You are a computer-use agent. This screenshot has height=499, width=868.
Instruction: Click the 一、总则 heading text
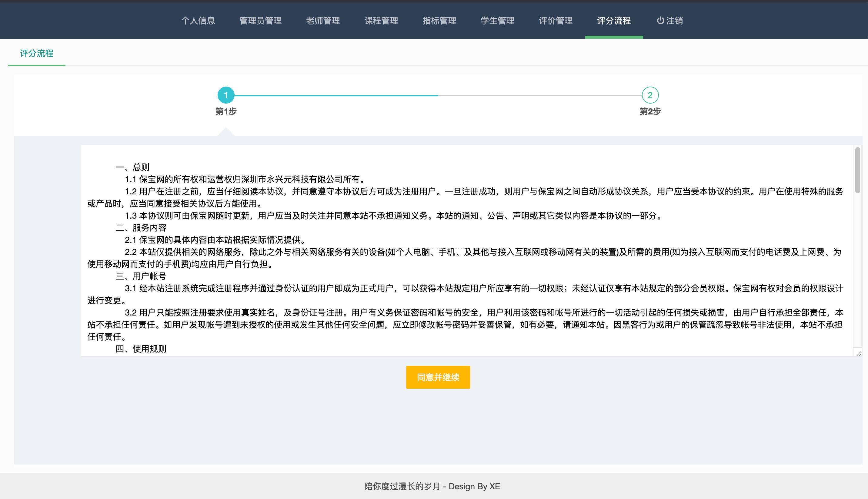pos(132,167)
